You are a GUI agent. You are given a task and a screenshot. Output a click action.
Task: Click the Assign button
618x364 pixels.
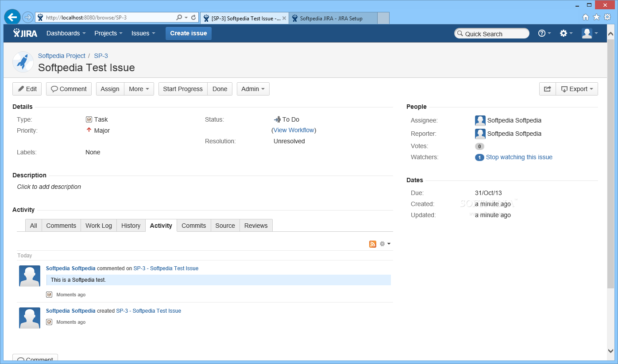(x=110, y=89)
